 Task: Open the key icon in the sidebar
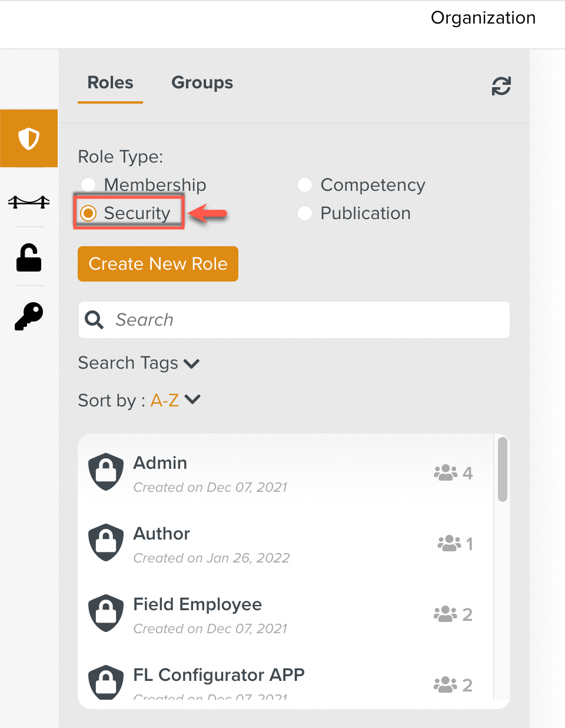tap(29, 316)
